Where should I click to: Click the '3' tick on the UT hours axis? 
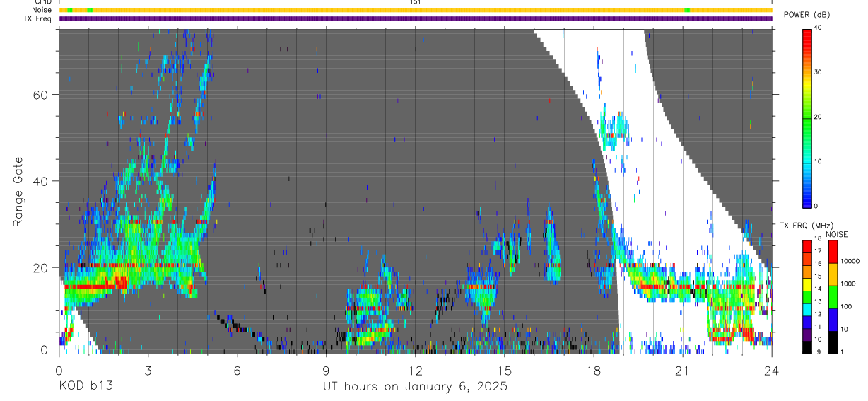pos(148,371)
